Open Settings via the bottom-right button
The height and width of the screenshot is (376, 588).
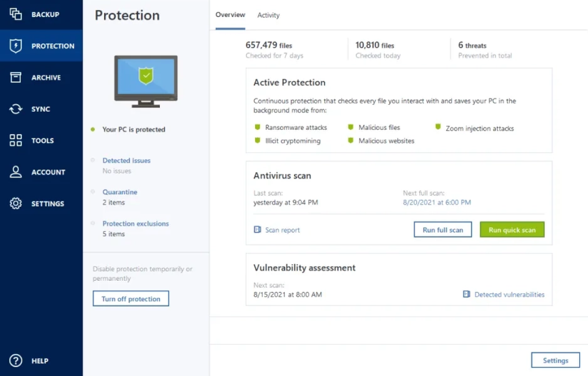(x=555, y=360)
